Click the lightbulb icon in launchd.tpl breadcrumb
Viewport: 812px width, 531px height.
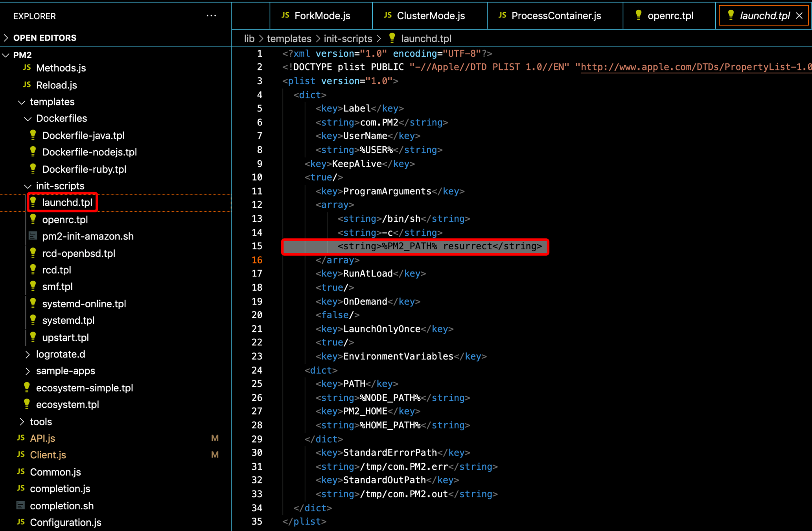point(392,38)
